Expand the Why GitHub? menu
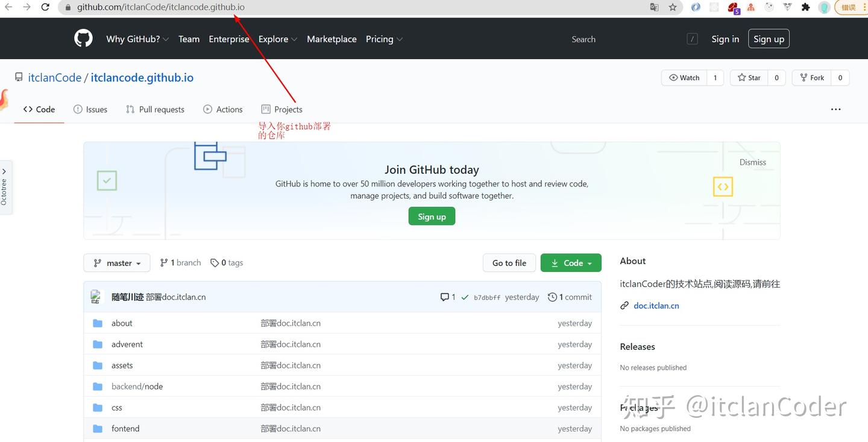 [137, 39]
